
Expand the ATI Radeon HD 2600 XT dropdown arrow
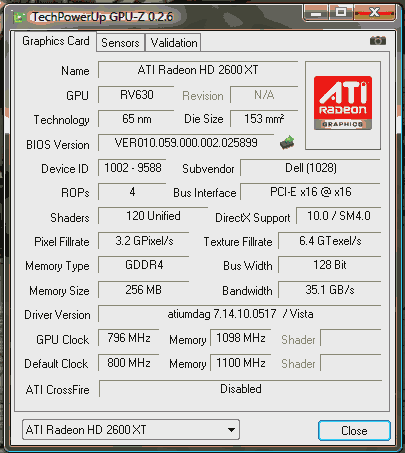[x=231, y=430]
